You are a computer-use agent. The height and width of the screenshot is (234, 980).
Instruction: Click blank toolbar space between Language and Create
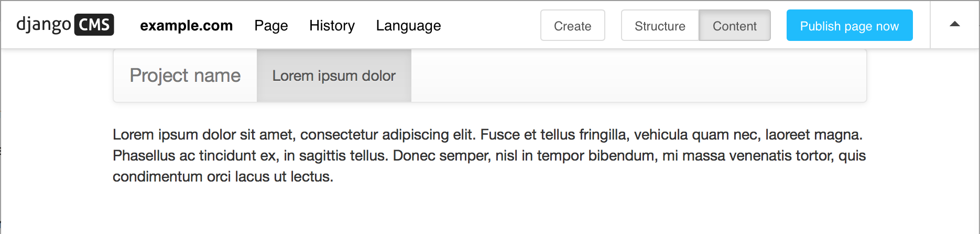pos(490,25)
